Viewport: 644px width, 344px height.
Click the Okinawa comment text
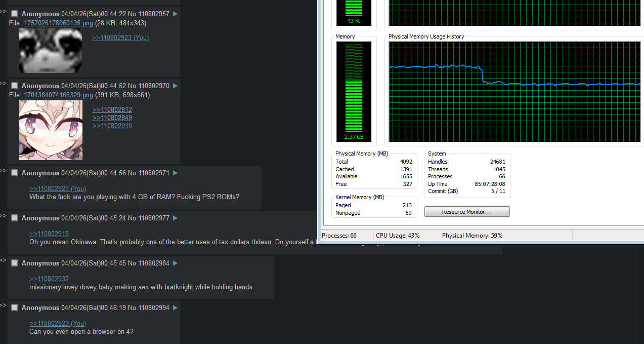tap(173, 242)
